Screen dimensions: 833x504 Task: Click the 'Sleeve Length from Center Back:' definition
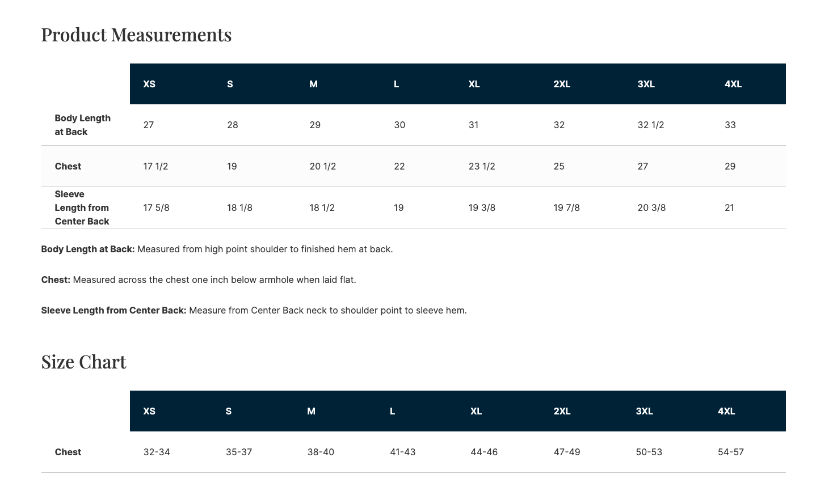[x=113, y=310]
